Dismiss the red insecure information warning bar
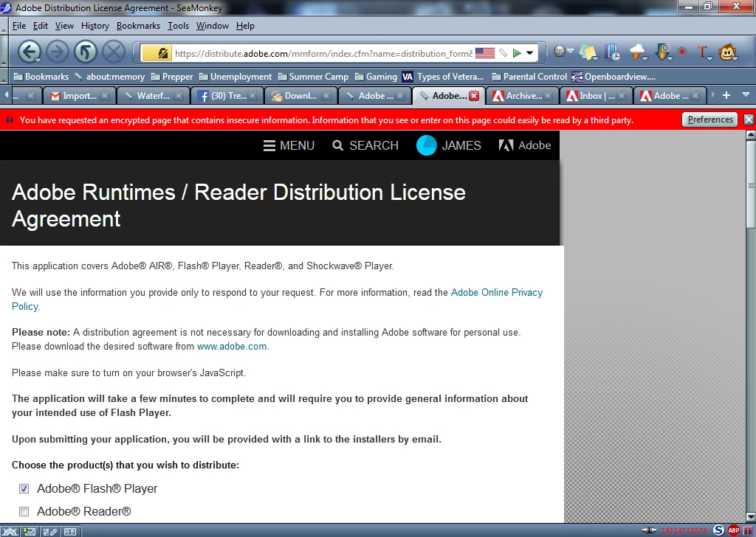Screen dimensions: 756x537 (x=749, y=119)
